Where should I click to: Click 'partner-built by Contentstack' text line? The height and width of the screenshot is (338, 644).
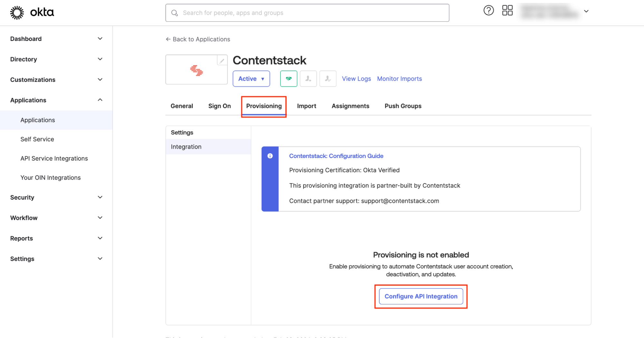coord(374,186)
